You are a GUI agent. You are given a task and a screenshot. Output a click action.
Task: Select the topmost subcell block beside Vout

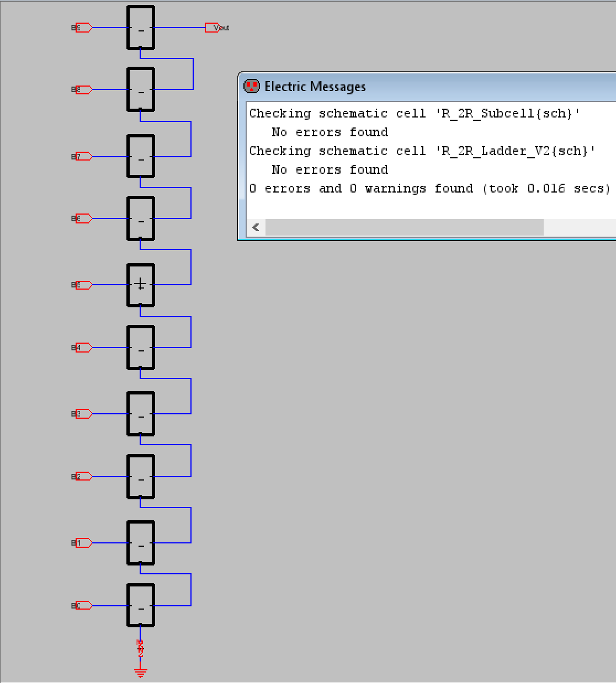141,28
